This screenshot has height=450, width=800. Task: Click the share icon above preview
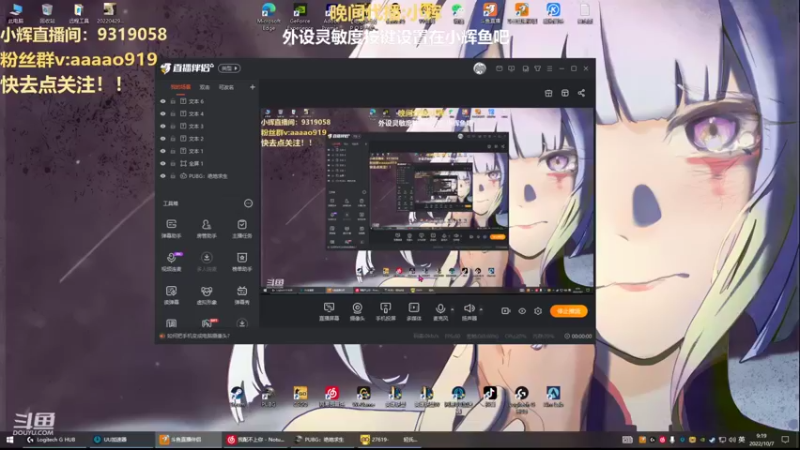(x=581, y=93)
